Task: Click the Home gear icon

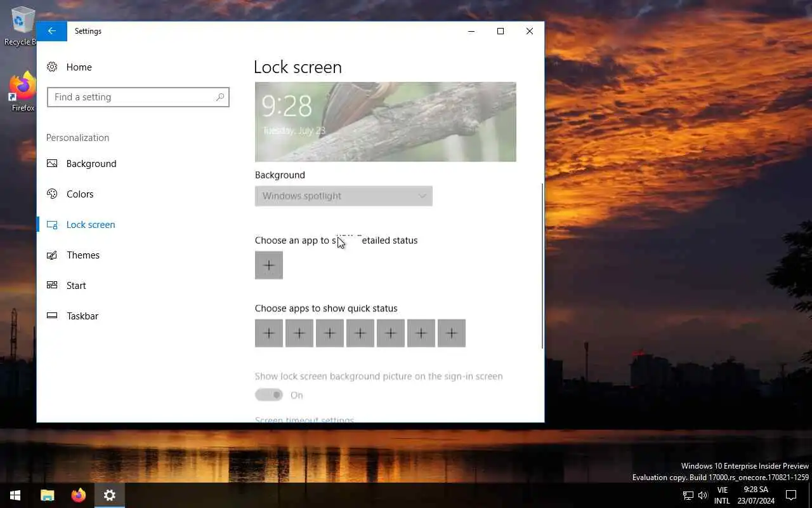Action: [x=52, y=67]
